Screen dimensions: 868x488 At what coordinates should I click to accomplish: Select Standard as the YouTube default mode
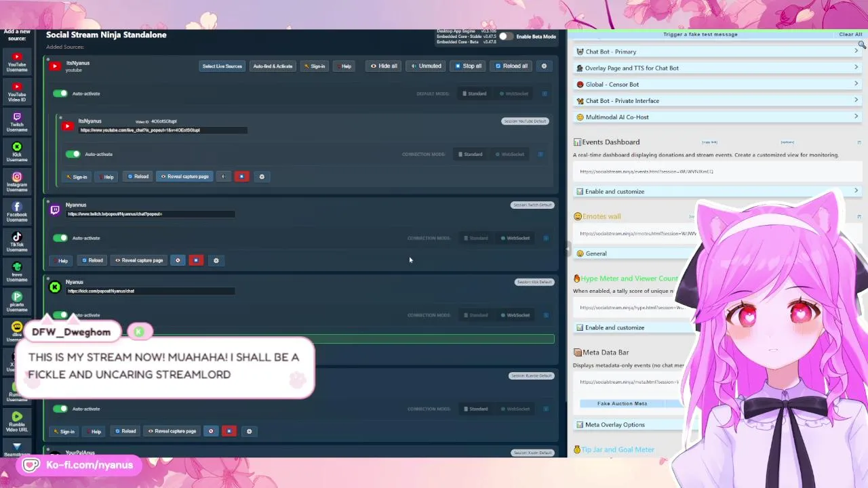click(x=475, y=94)
